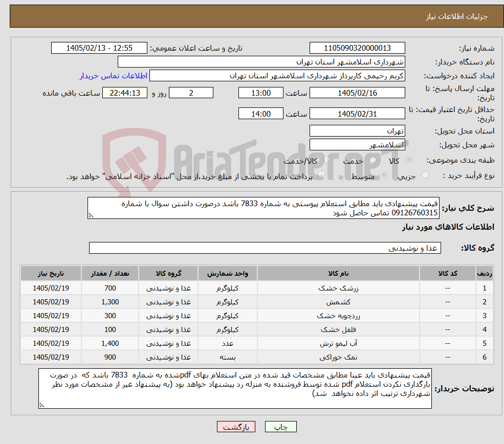Click the request number field 1105090320000013
504x444 pixels.
[x=357, y=48]
